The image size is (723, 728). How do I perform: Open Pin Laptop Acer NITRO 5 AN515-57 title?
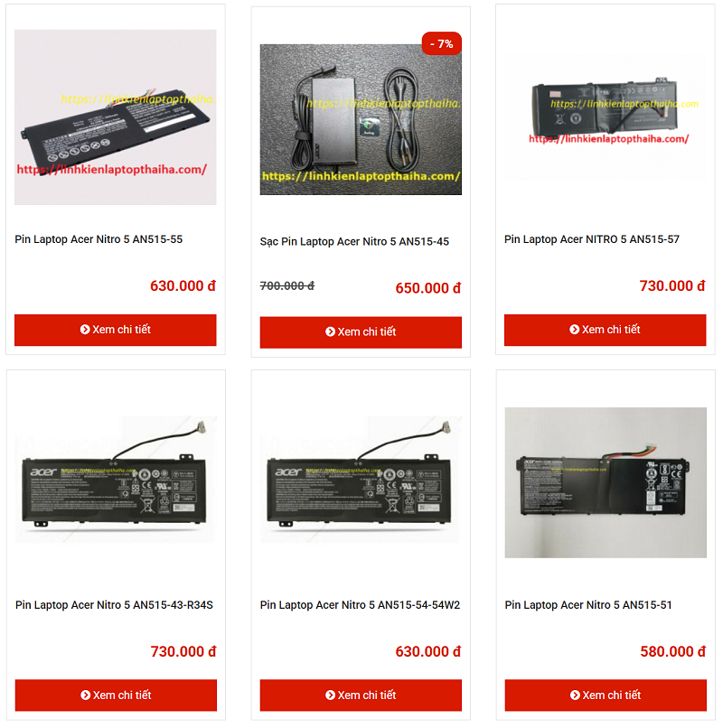[591, 239]
